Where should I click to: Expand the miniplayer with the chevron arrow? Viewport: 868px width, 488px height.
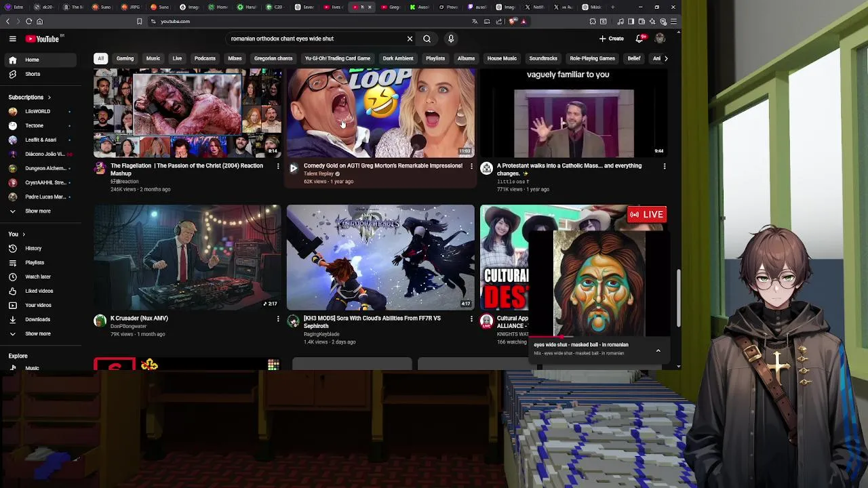(658, 351)
